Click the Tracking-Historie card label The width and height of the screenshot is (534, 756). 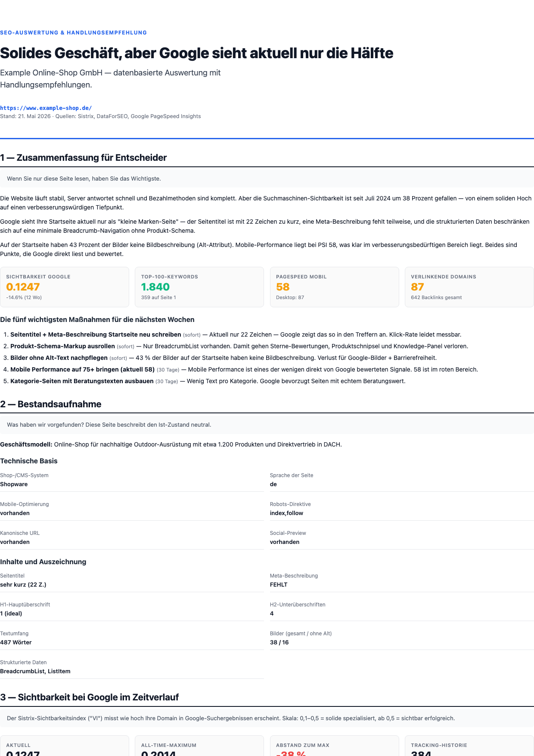440,745
